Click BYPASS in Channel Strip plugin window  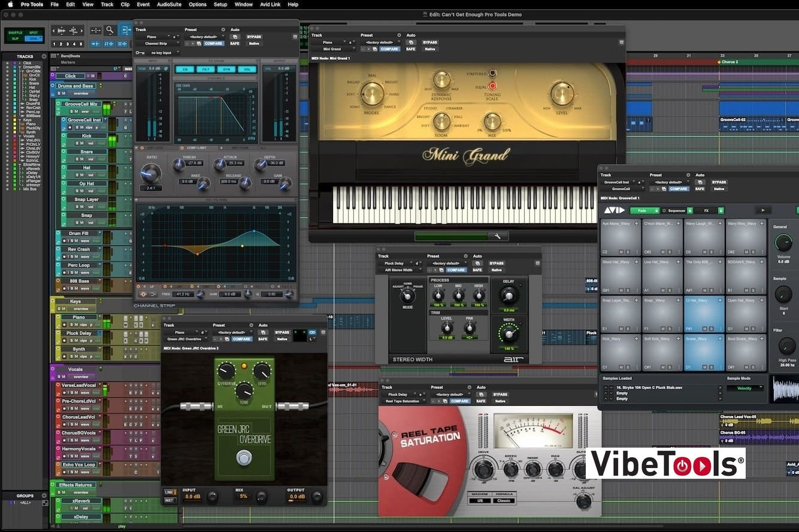pyautogui.click(x=254, y=37)
